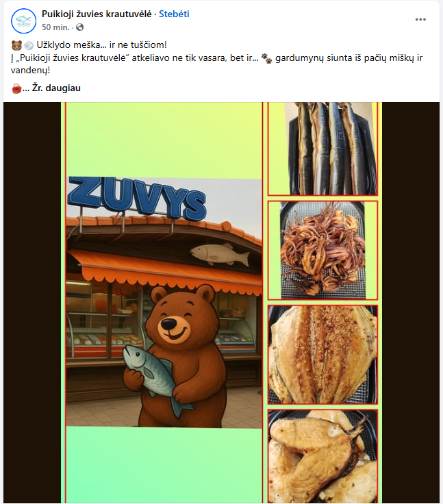
Task: Click the wooden fish sign on roof
Action: pyautogui.click(x=220, y=254)
